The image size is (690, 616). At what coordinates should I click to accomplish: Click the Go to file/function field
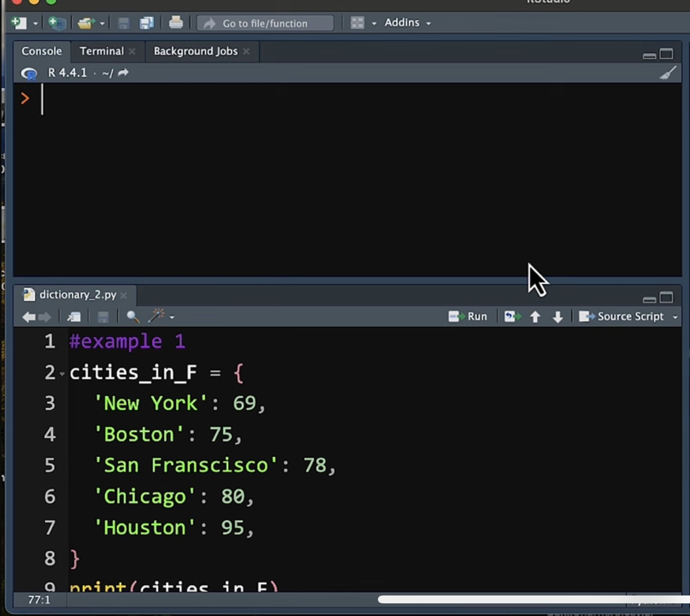click(265, 23)
